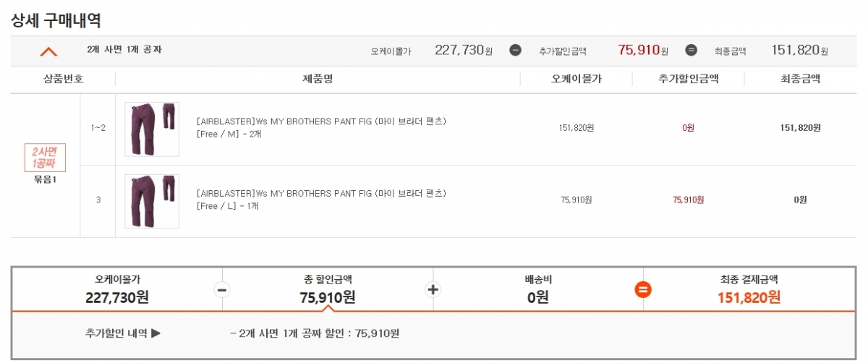Click the minus icon in the top summary bar
Viewport: 868px width, 363px height.
(x=515, y=51)
